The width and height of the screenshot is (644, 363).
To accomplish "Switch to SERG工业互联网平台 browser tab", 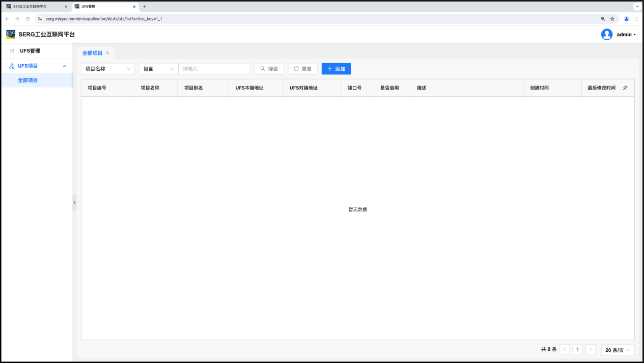I will pos(34,7).
